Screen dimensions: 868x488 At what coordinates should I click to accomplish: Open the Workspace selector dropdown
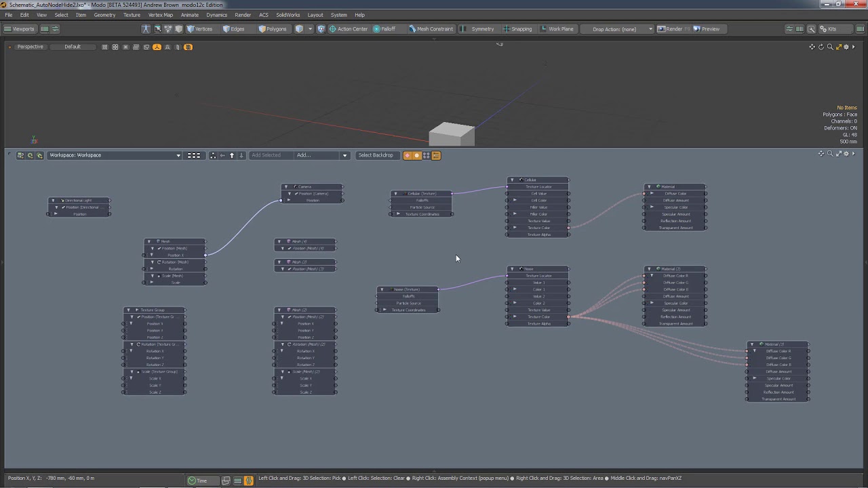115,155
